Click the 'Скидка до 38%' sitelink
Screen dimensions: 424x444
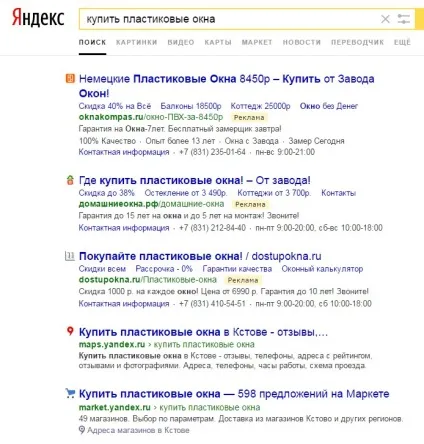point(107,193)
